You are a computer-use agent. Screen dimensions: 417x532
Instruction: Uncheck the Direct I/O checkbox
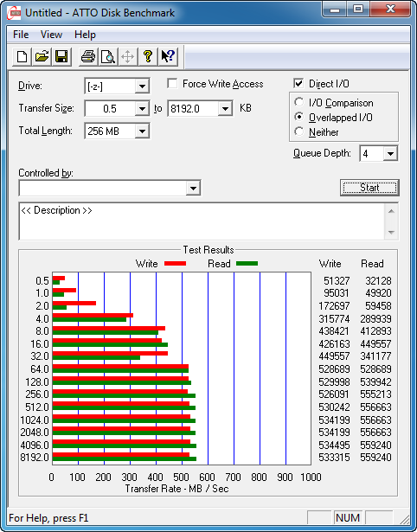click(298, 83)
